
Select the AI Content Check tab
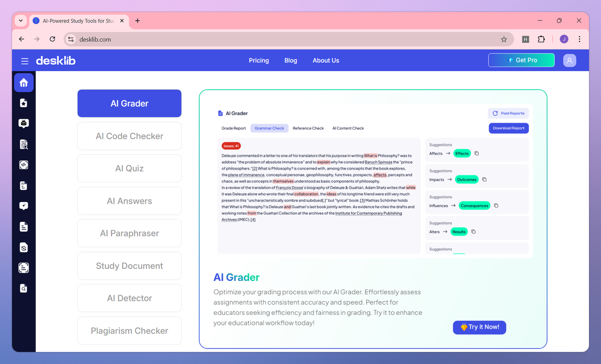(348, 128)
